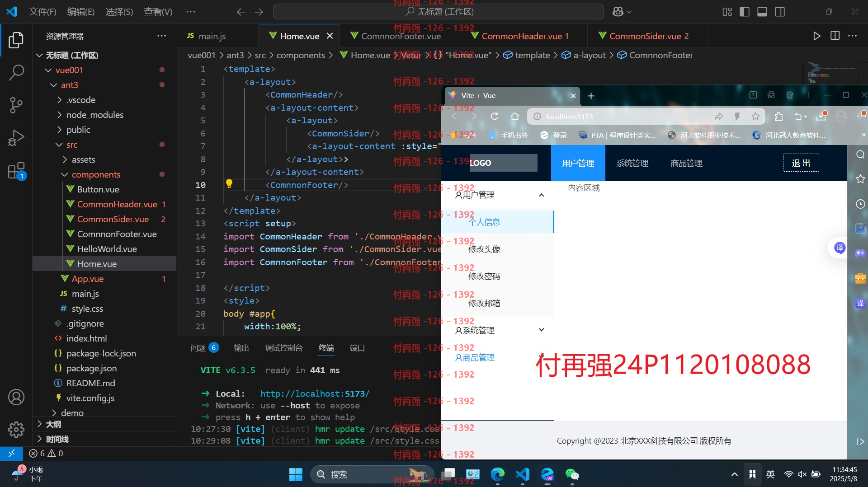Viewport: 868px width, 487px height.
Task: Open new tab in the browser
Action: tap(591, 96)
